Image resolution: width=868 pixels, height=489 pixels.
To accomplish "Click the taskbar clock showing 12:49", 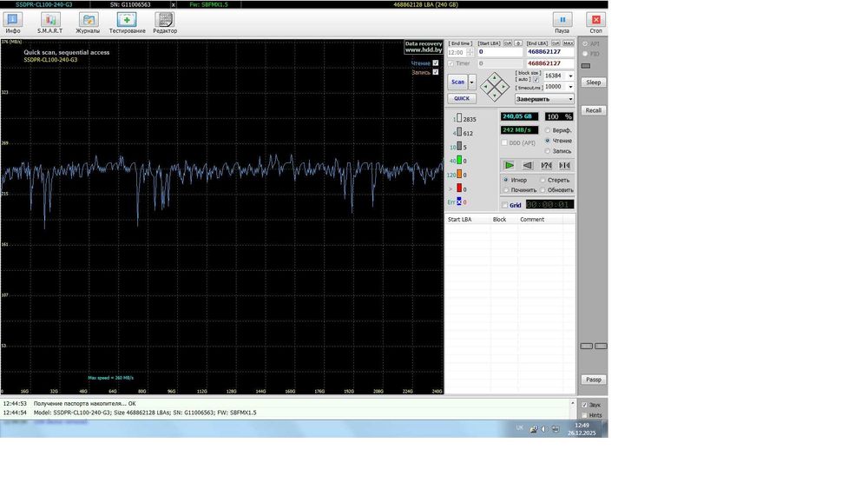I will [582, 429].
